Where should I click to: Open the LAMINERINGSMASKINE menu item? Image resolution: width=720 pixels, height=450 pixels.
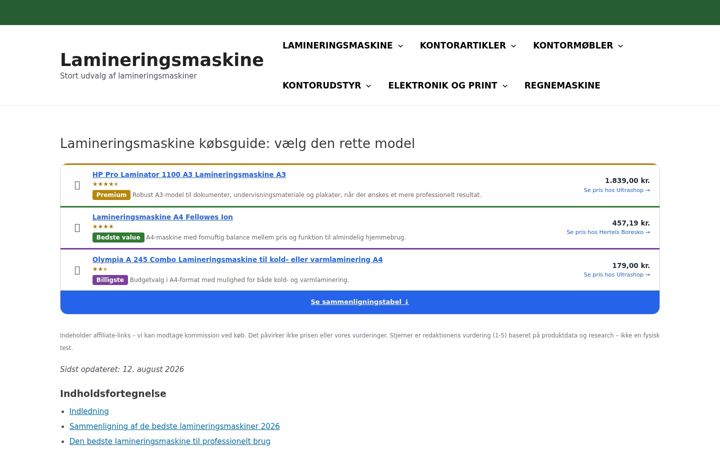[338, 45]
